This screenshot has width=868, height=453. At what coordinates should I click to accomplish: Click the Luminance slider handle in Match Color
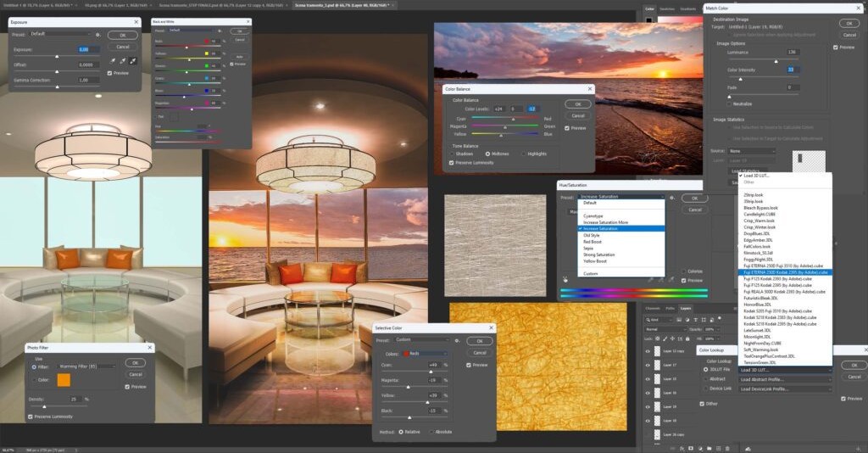point(776,61)
